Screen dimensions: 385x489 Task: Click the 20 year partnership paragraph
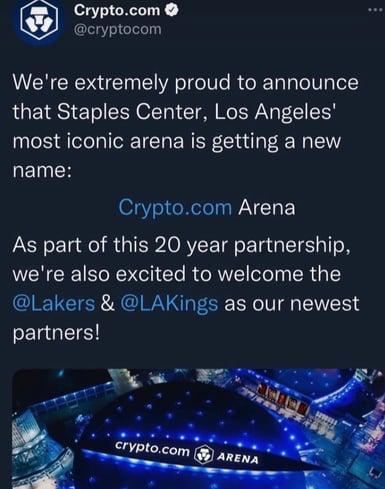point(186,289)
